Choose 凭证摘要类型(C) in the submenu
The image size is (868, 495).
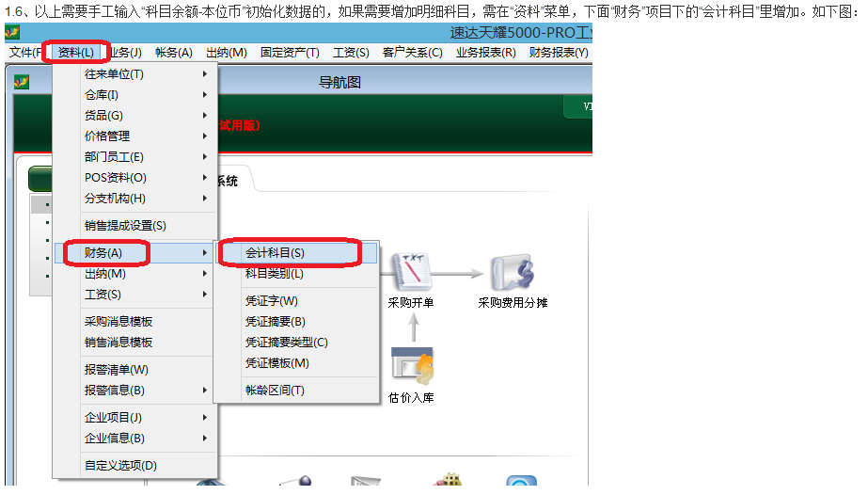[297, 343]
